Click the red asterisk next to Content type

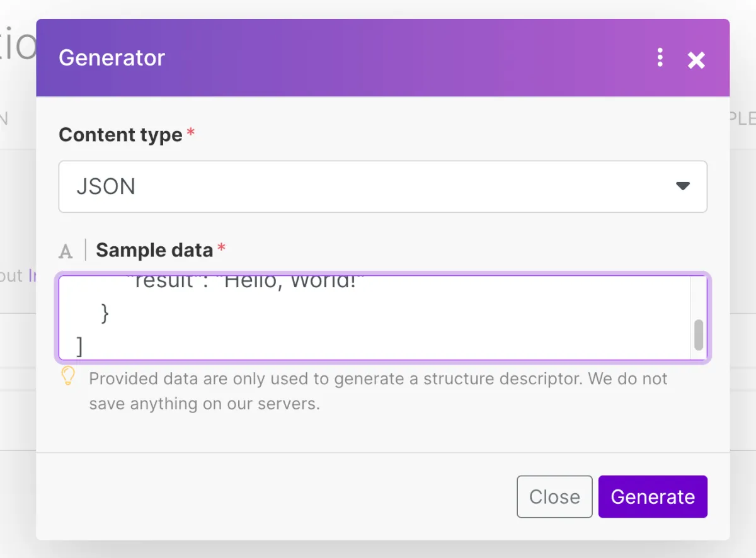pos(191,134)
